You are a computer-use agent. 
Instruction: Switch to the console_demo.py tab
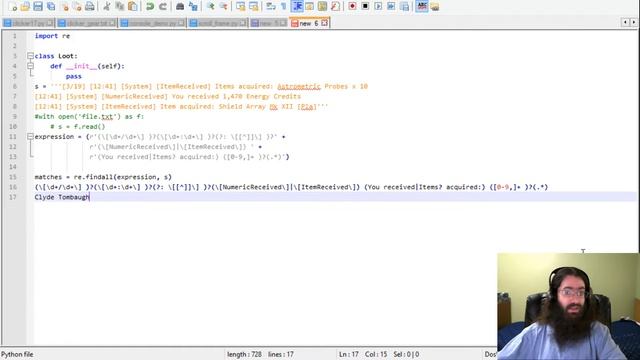coord(152,23)
